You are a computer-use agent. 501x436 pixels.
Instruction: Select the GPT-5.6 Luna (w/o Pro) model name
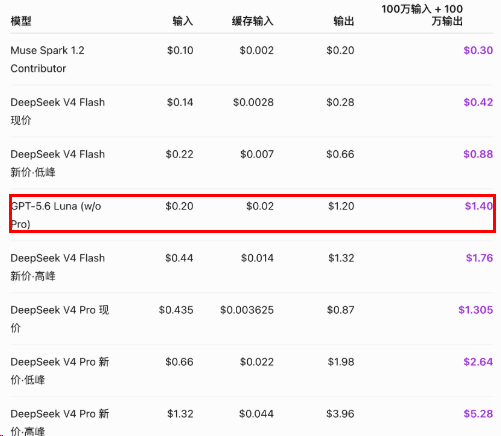click(x=56, y=215)
